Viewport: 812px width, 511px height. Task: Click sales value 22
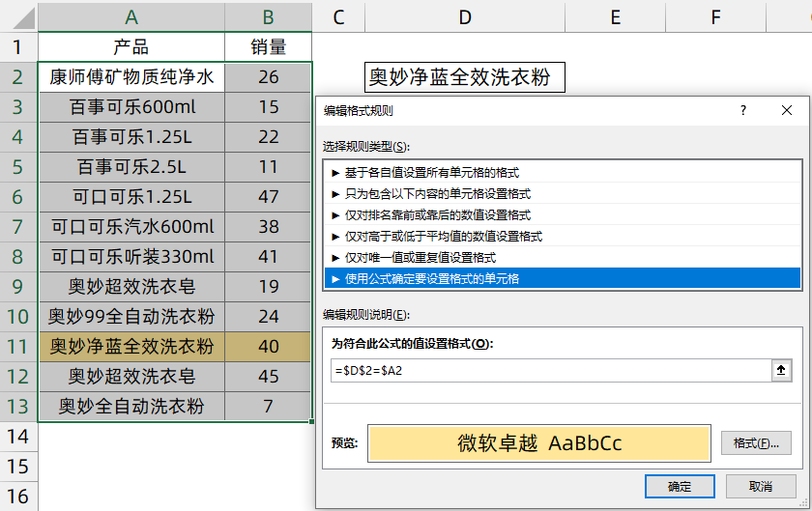point(269,137)
